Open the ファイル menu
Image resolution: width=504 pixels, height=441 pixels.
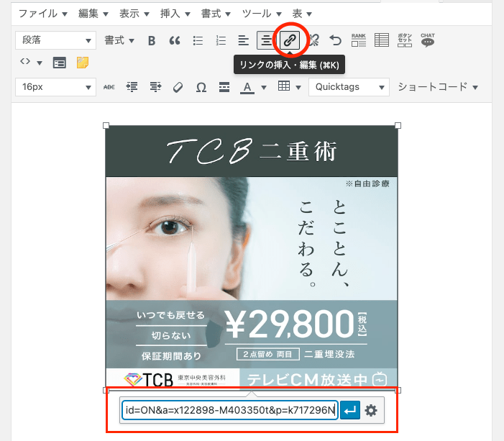tap(42, 14)
